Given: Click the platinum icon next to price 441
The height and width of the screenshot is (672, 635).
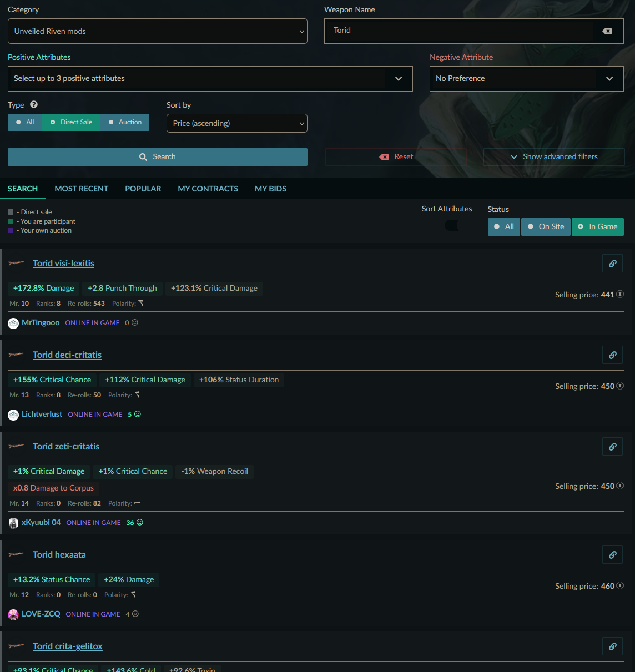Looking at the screenshot, I should coord(620,294).
